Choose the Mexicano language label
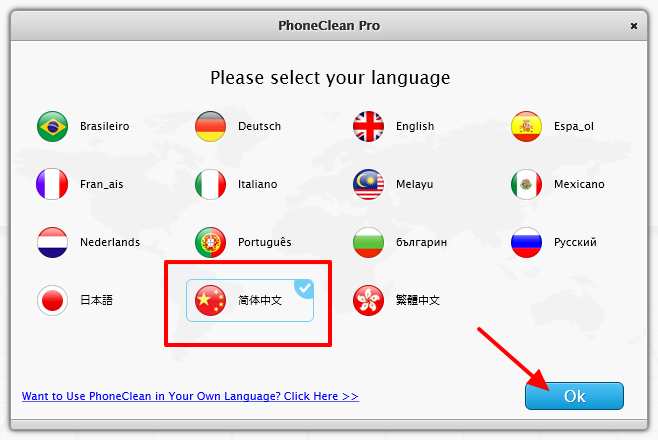This screenshot has width=658, height=440. [579, 184]
